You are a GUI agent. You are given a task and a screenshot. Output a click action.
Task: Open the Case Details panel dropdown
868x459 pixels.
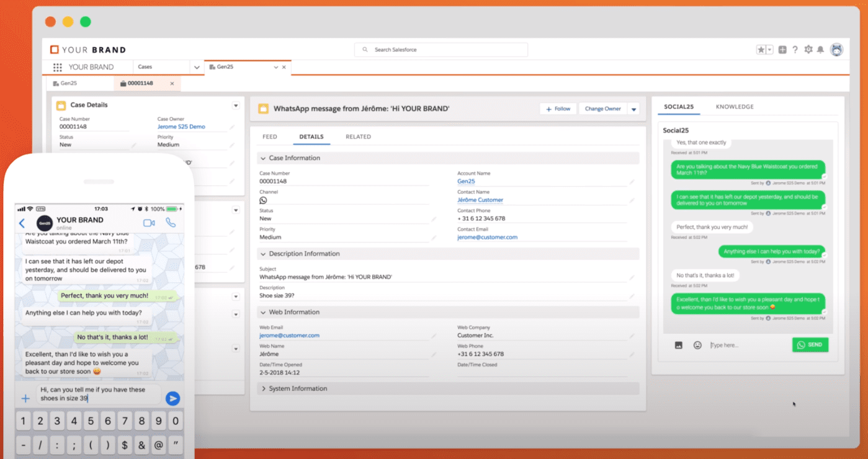point(236,105)
